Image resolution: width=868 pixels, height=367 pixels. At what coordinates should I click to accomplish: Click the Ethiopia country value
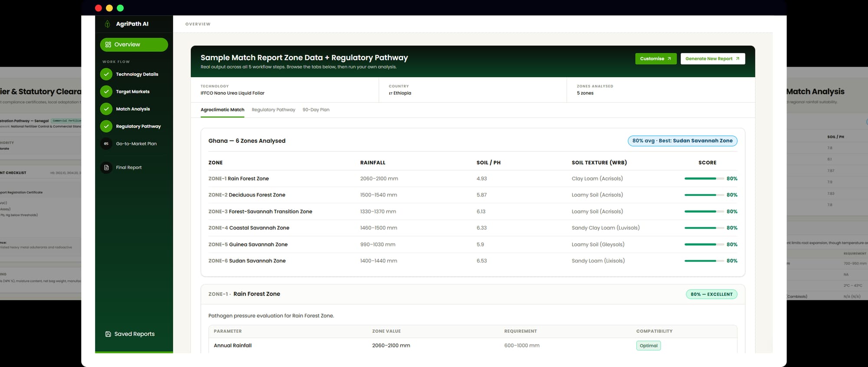click(400, 93)
